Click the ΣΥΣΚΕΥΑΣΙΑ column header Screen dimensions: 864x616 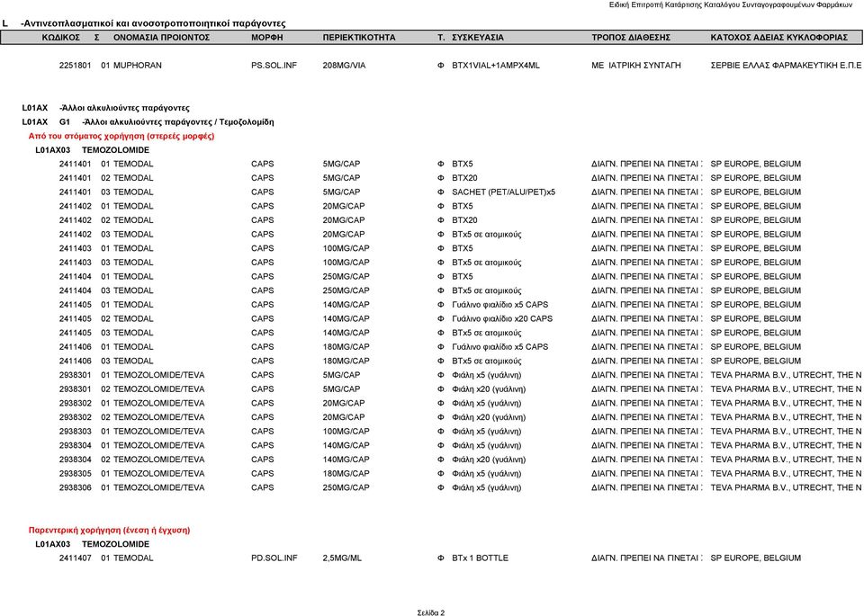click(x=478, y=38)
